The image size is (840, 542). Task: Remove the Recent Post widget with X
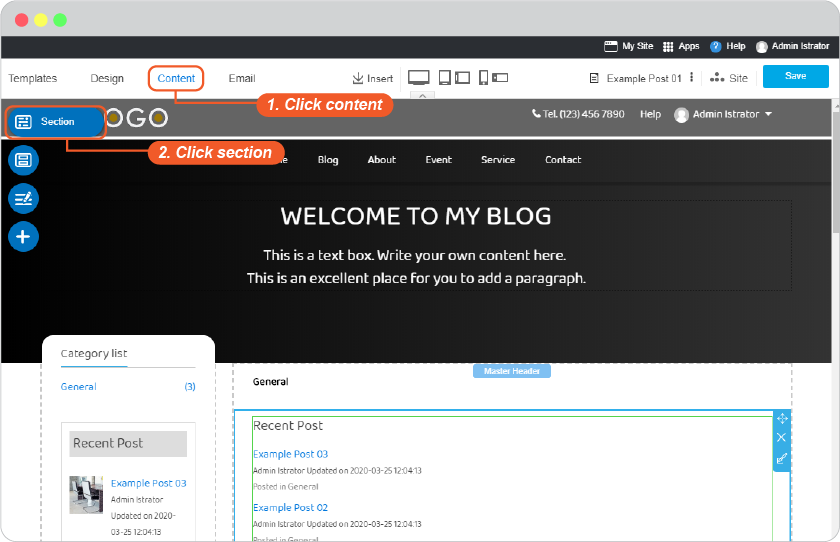[x=782, y=438]
